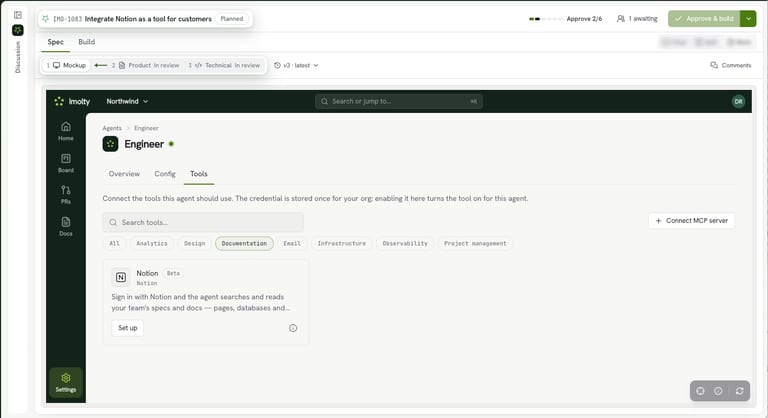This screenshot has width=768, height=418.
Task: Filter tools by Email
Action: [292, 244]
